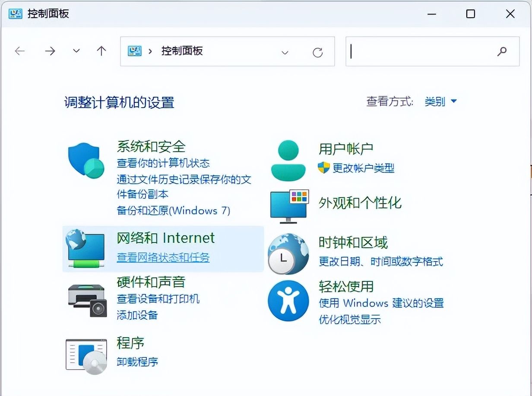
Task: Refresh the Control Panel view
Action: coord(318,52)
